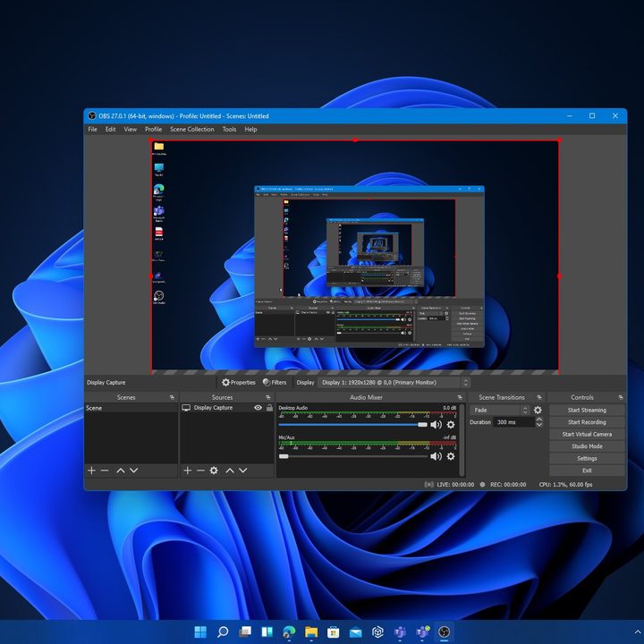
Task: Undock the Audio Mixer panel with its float icon
Action: pos(460,397)
